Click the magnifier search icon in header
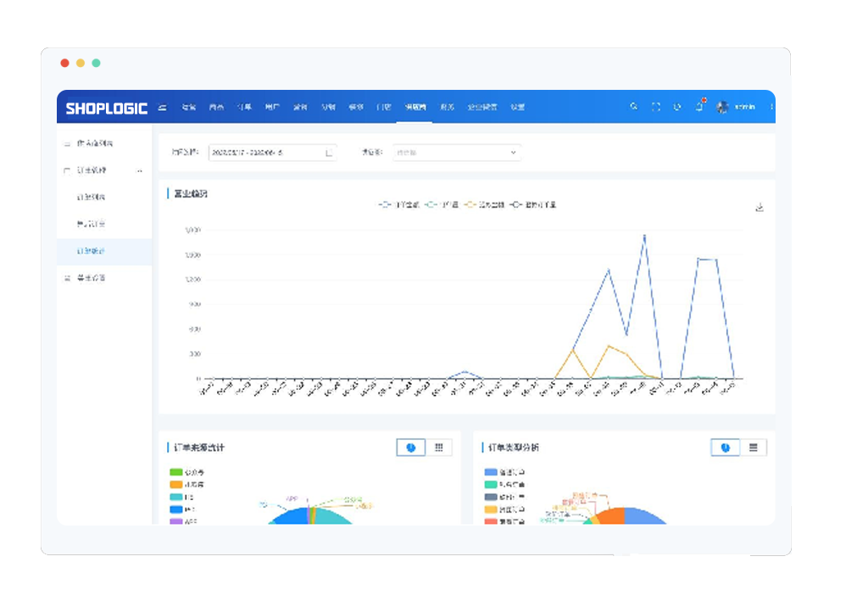The width and height of the screenshot is (868, 601). 633,107
